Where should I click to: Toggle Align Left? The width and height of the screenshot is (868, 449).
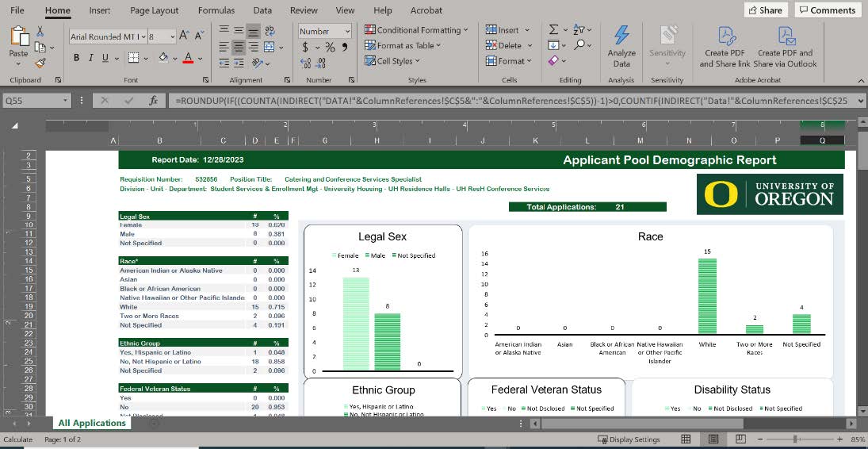coord(224,47)
